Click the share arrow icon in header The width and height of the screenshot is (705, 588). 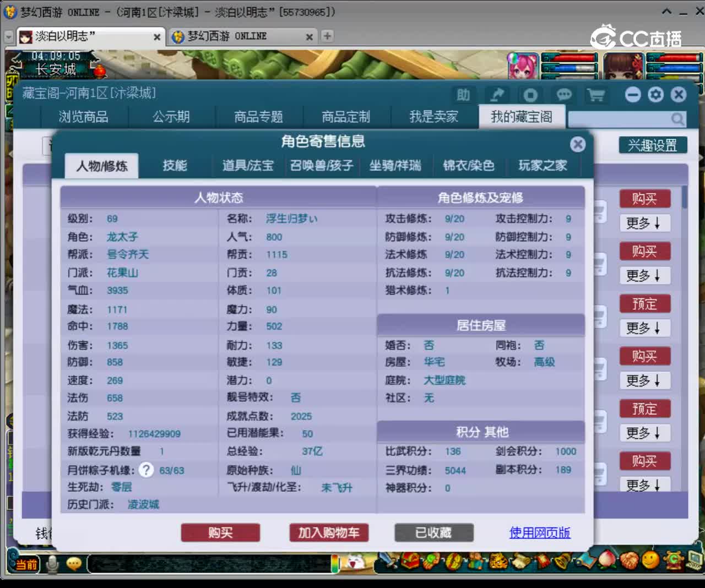point(497,95)
